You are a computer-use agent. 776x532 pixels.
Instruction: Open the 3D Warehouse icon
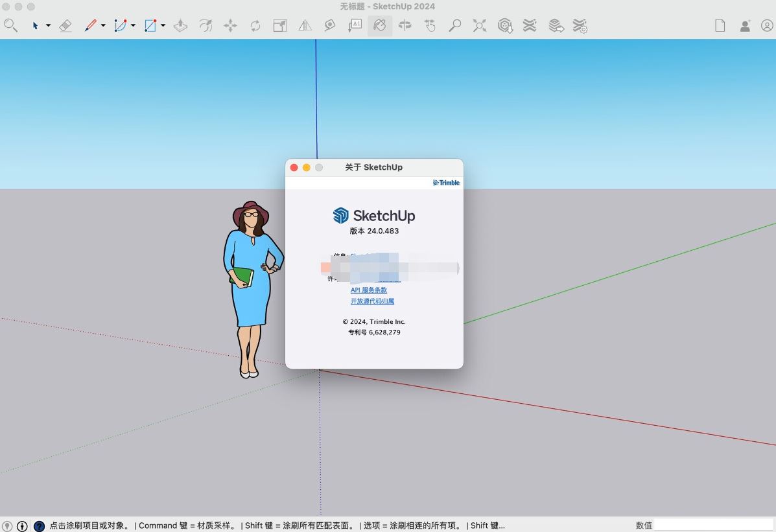(x=505, y=25)
